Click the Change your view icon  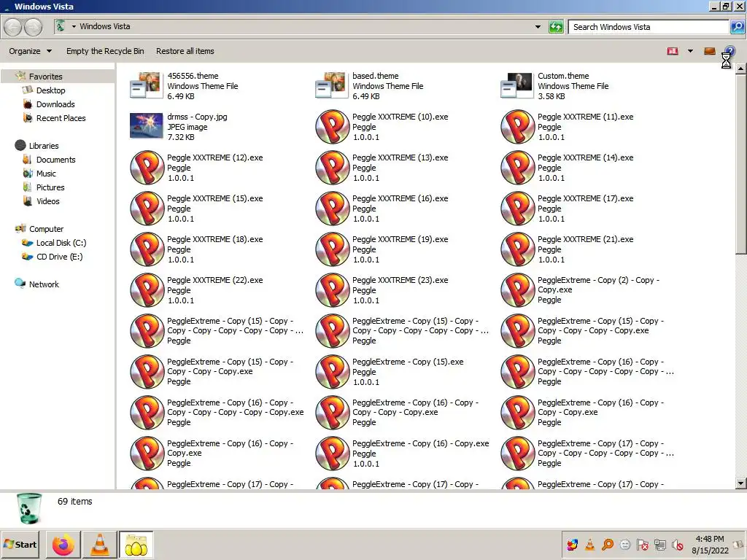(673, 51)
